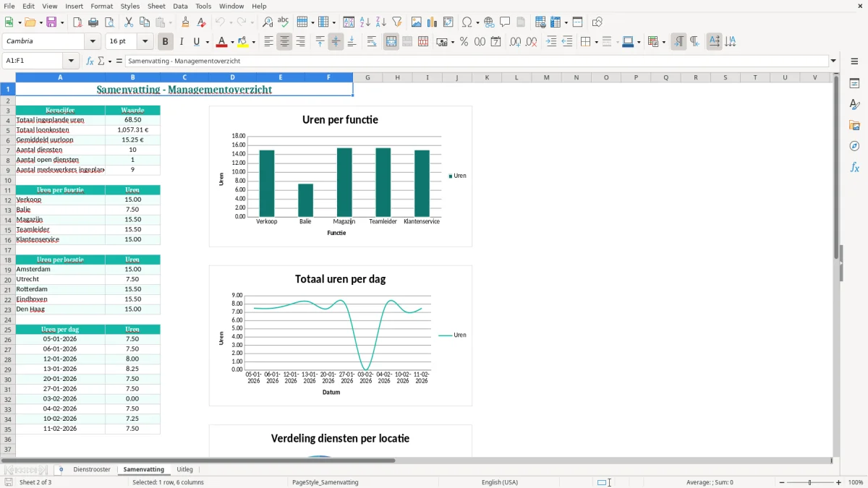Open Font Name dropdown
The width and height of the screenshot is (868, 488).
tap(92, 42)
